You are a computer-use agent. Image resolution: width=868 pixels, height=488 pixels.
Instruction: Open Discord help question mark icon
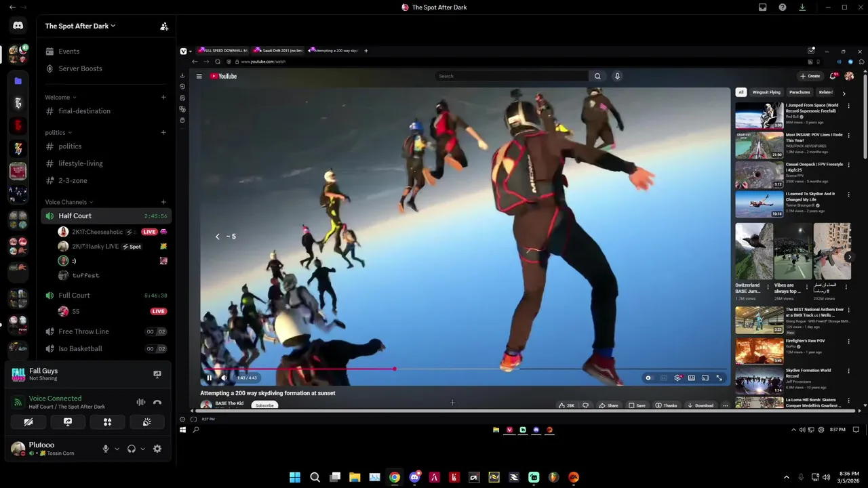tap(783, 7)
